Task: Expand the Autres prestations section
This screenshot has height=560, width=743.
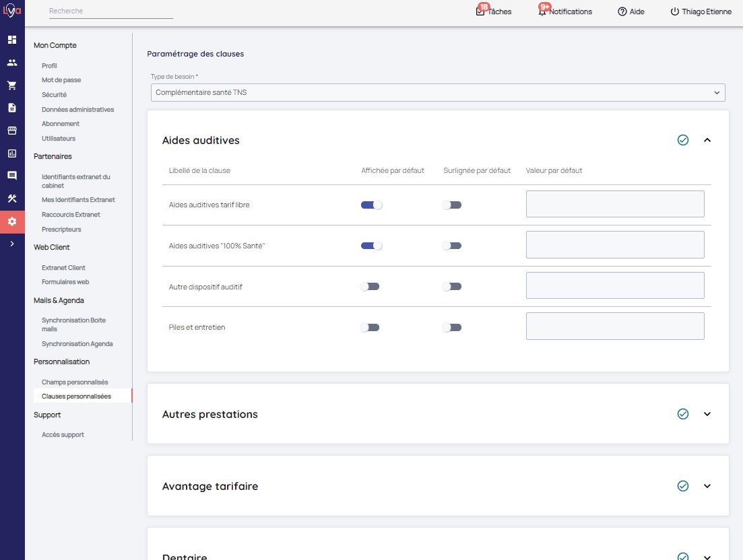Action: point(707,414)
